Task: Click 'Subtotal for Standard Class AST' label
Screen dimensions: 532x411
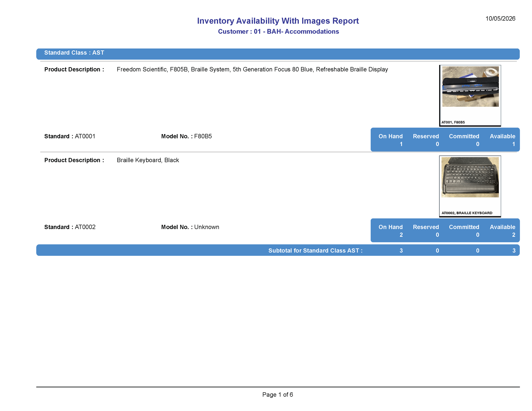Action: [315, 251]
